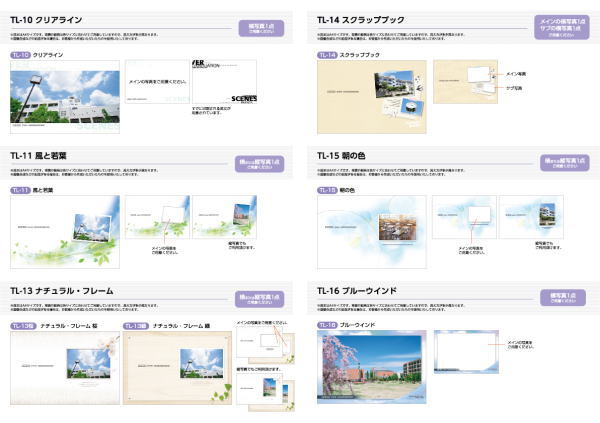
Task: Select the small TL-14 pill label
Action: click(327, 55)
